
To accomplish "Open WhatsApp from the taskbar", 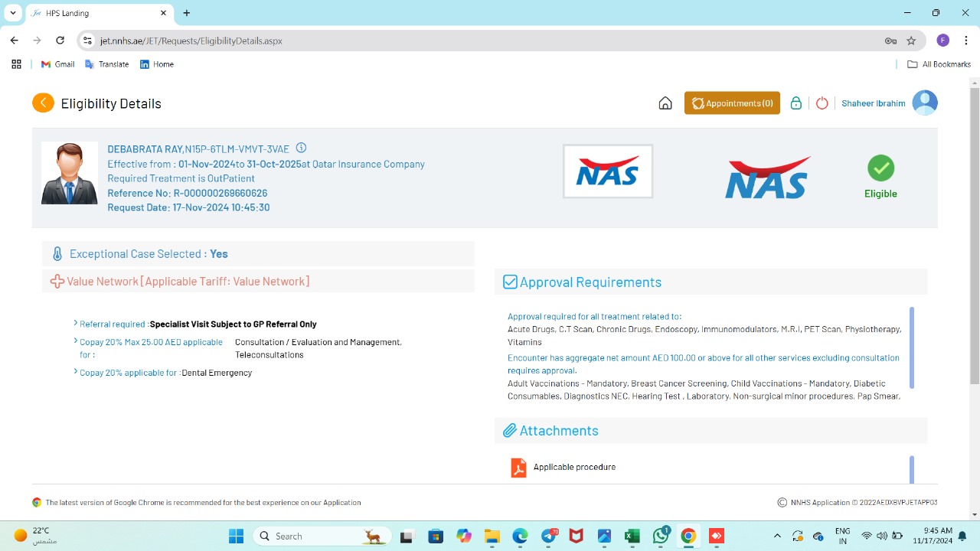I will tap(661, 536).
